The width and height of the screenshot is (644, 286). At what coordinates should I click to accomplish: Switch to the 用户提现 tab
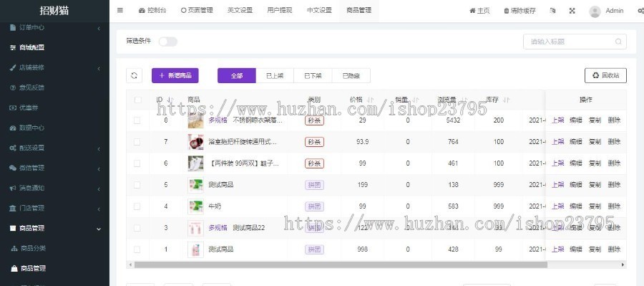tap(280, 11)
